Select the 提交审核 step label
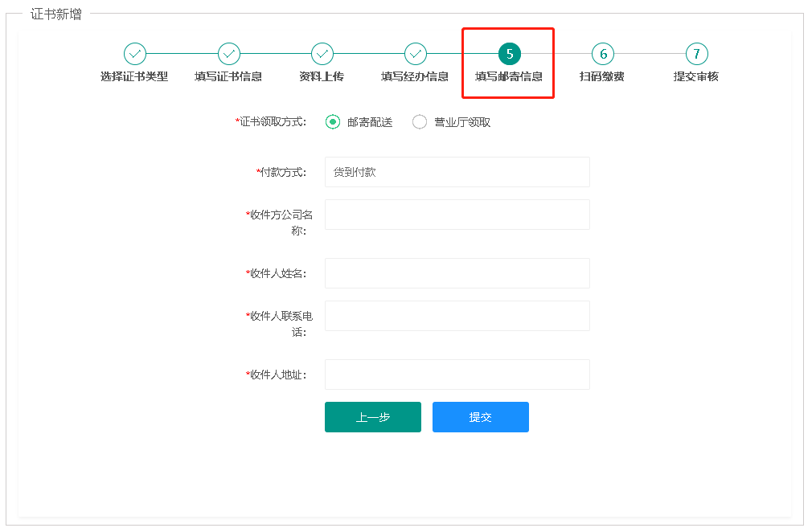The width and height of the screenshot is (812, 532). [x=696, y=77]
